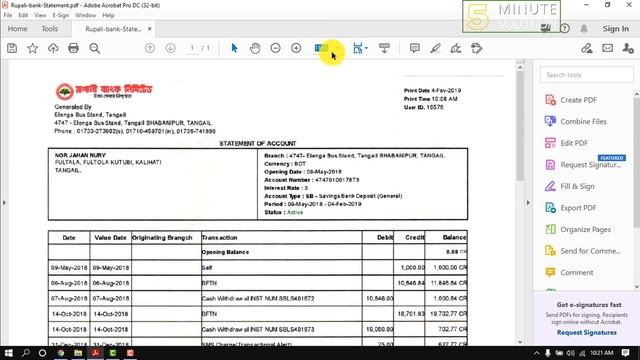Open Windows taskbar search
Viewport: 640px width, 360px height.
25,353
